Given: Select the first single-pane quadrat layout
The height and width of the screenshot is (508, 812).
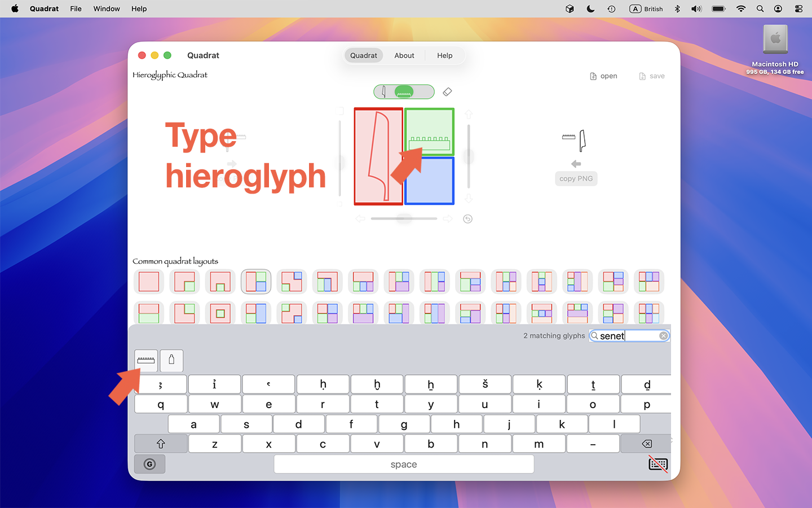Looking at the screenshot, I should click(148, 281).
